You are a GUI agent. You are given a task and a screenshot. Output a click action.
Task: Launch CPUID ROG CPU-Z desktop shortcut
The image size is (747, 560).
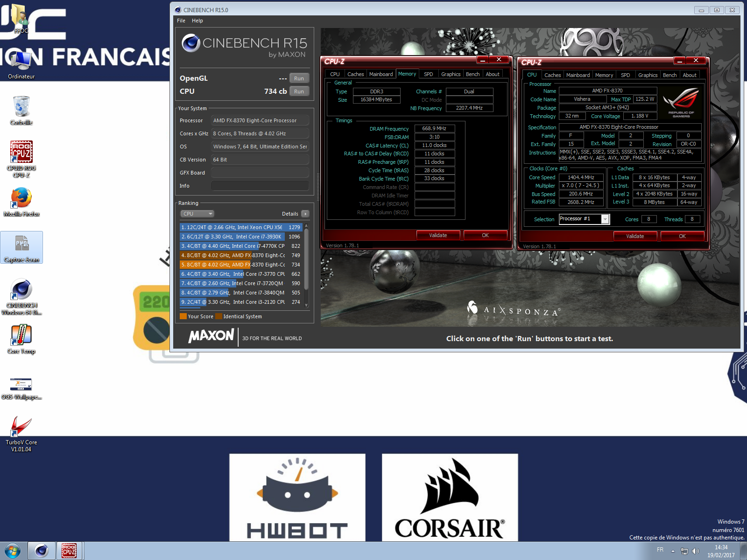21,159
